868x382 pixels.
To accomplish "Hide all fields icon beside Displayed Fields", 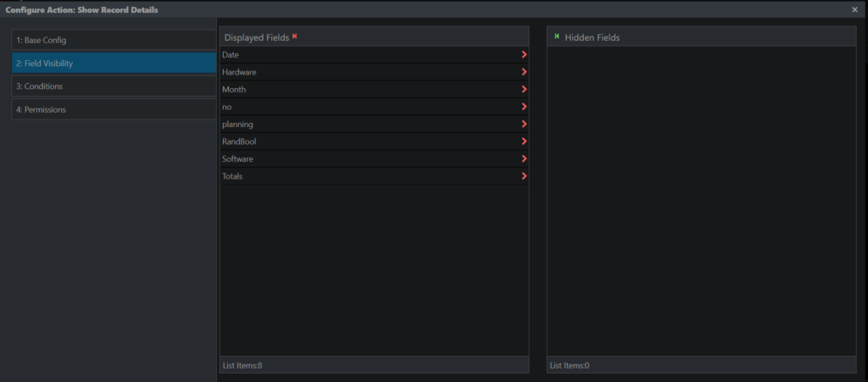I will click(295, 36).
